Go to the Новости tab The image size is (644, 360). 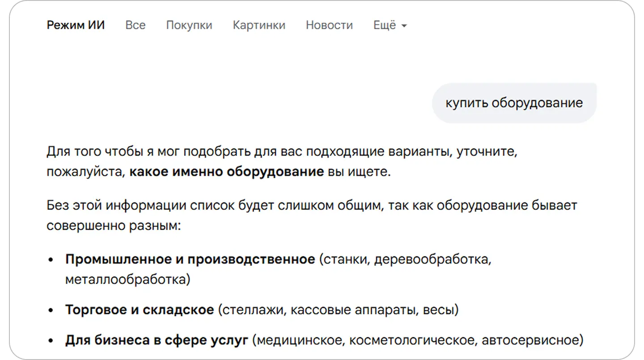coord(329,25)
